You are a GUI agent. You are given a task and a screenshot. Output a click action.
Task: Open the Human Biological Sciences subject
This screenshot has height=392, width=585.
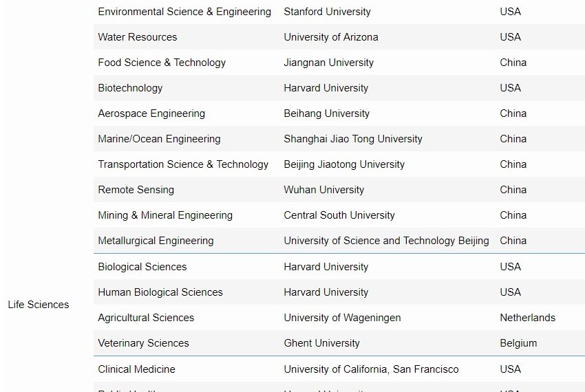click(x=160, y=292)
